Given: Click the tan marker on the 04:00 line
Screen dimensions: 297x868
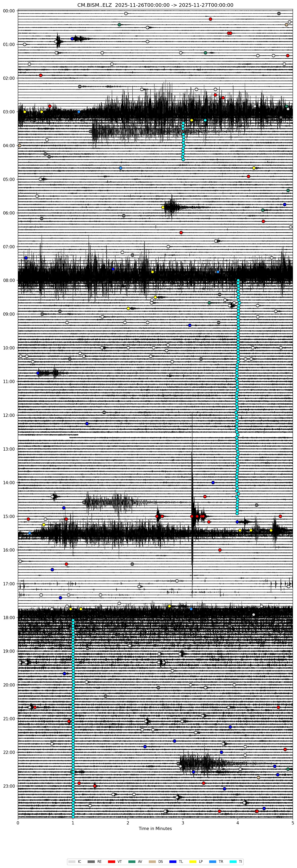Looking at the screenshot, I should click(x=20, y=146).
